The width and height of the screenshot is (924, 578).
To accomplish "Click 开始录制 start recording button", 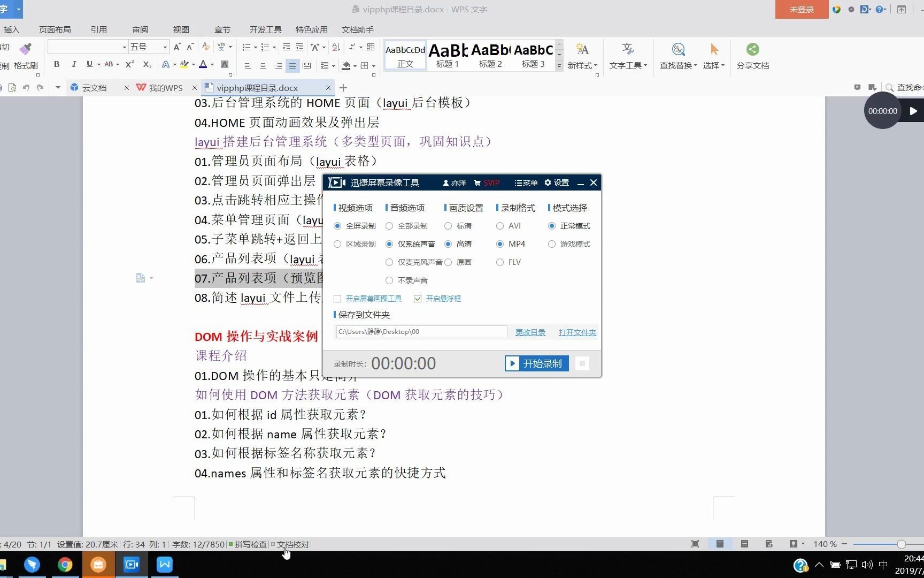I will point(537,364).
